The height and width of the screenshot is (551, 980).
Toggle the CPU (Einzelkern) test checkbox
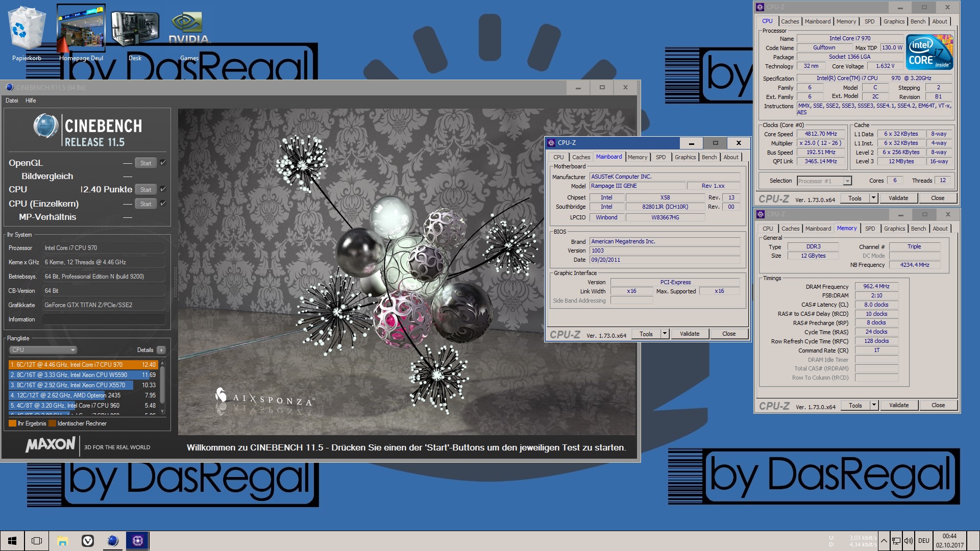coord(163,204)
